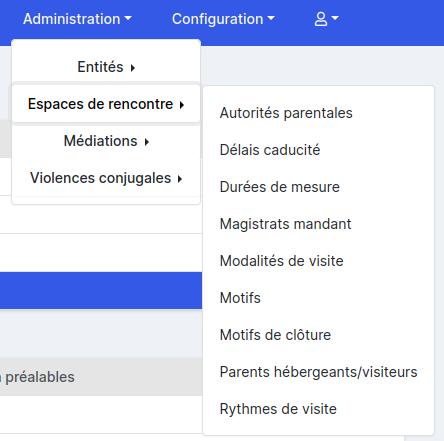Image resolution: width=444 pixels, height=441 pixels.
Task: Open Délais caducité entry
Action: [x=270, y=150]
